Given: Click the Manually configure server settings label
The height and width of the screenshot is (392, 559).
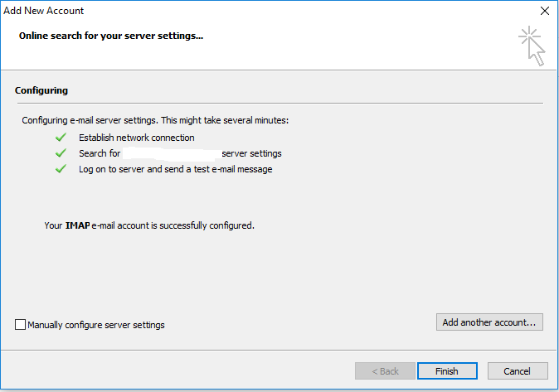Looking at the screenshot, I should click(96, 325).
